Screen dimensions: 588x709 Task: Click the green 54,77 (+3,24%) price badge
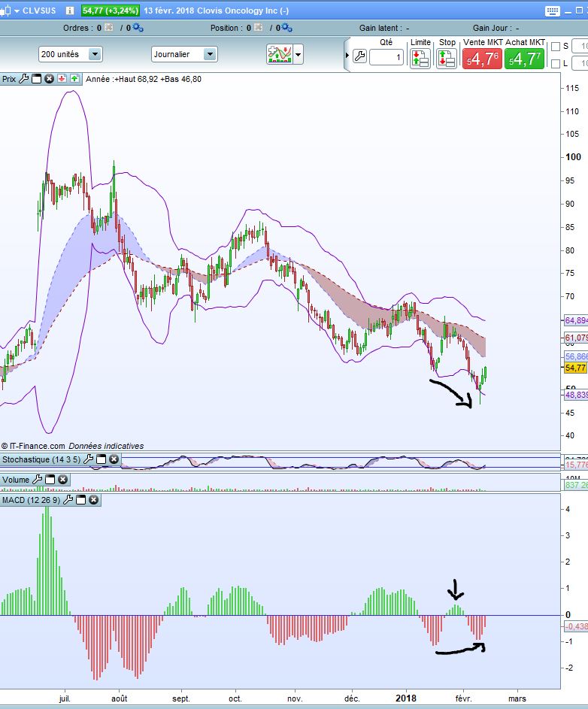[110, 11]
